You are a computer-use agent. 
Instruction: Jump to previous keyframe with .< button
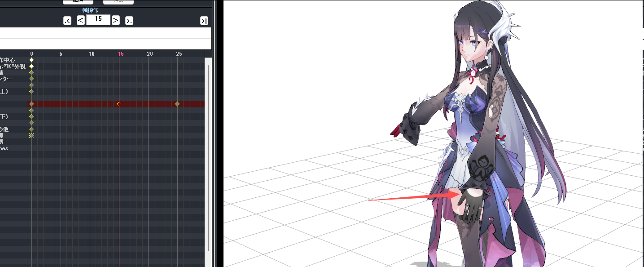(x=67, y=20)
